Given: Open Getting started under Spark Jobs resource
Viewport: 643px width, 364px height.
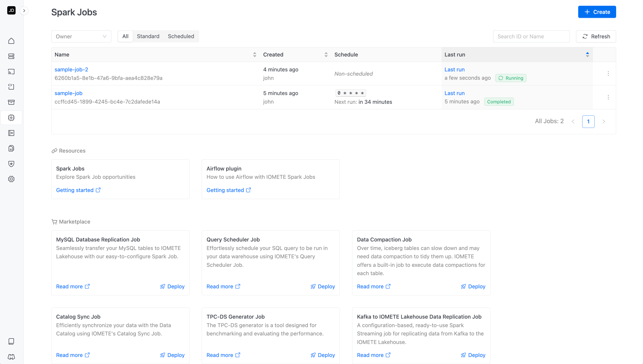Looking at the screenshot, I should click(78, 190).
